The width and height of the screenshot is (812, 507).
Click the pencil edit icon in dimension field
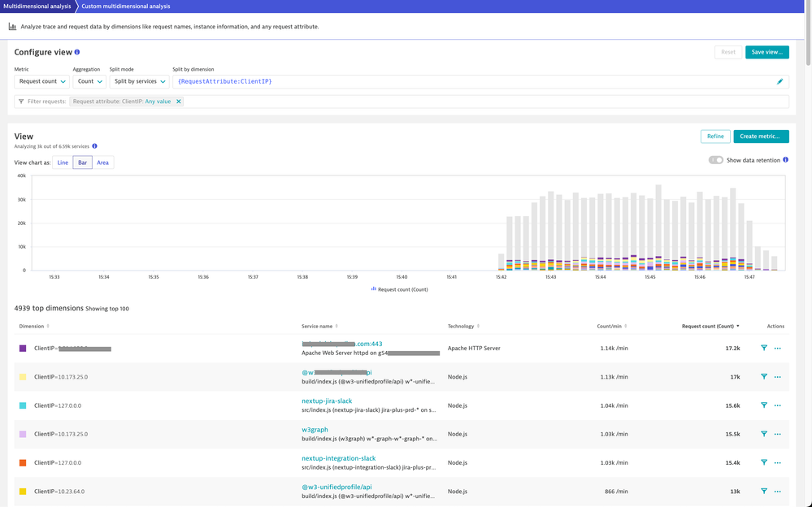[780, 81]
